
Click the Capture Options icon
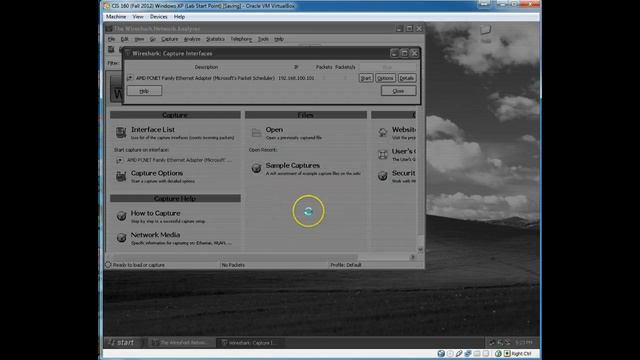tap(121, 176)
